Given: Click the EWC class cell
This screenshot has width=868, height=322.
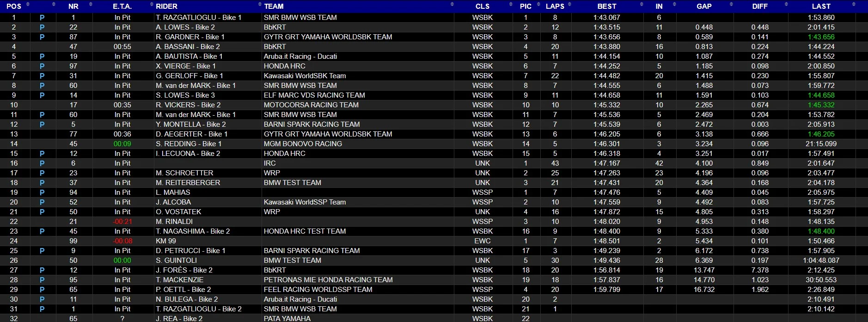Looking at the screenshot, I should click(483, 241).
